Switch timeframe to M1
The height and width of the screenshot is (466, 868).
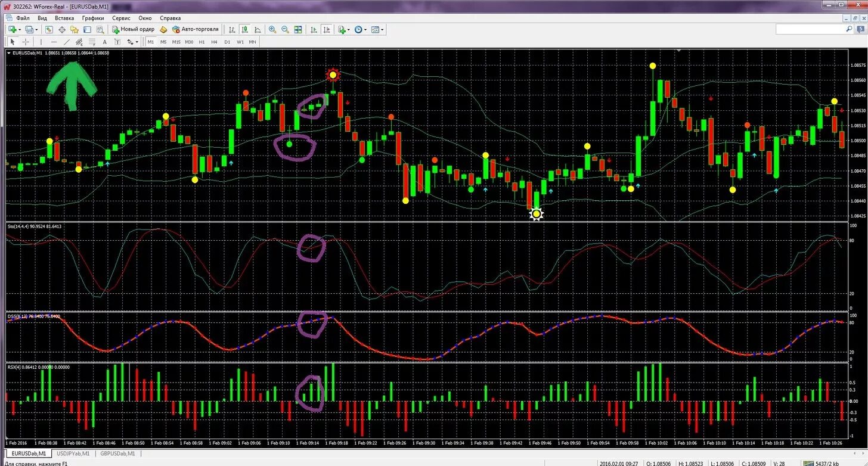point(151,42)
